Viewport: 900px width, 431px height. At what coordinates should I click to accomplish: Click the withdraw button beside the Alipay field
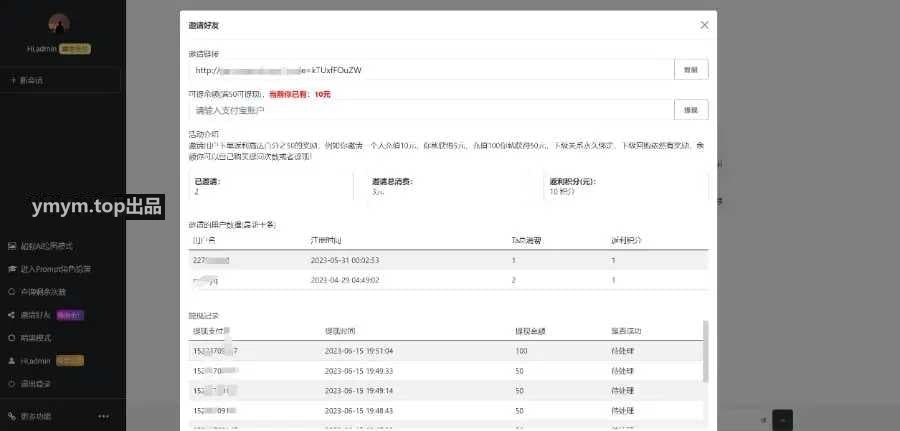(691, 110)
